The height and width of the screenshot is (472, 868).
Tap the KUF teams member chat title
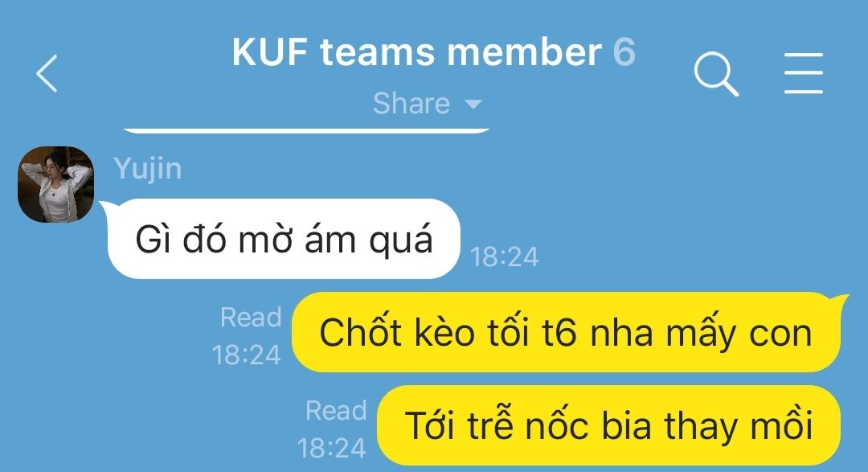click(417, 52)
